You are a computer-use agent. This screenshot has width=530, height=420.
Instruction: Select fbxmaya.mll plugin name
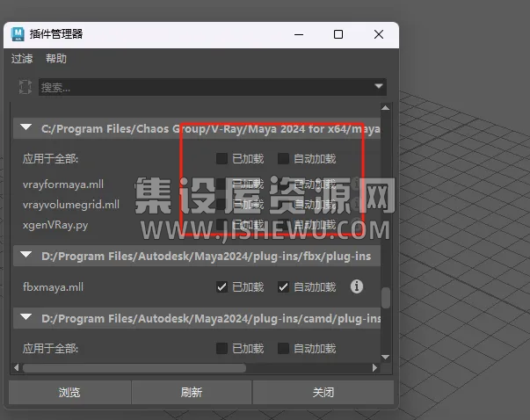(x=53, y=287)
